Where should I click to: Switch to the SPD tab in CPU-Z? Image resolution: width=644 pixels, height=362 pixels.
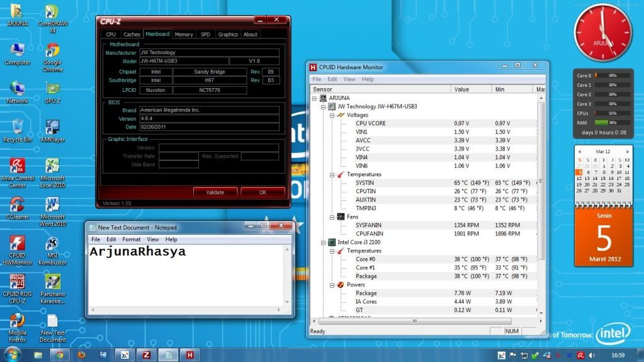(205, 35)
